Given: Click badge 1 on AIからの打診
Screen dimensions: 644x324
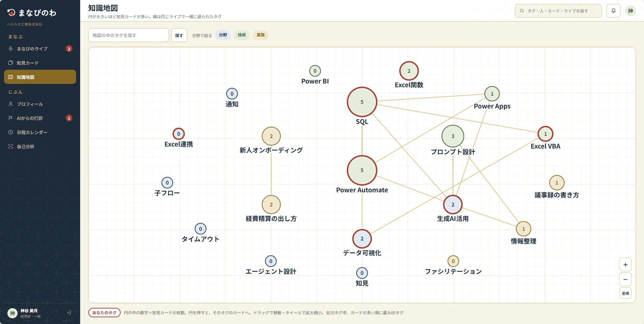Looking at the screenshot, I should (x=69, y=118).
